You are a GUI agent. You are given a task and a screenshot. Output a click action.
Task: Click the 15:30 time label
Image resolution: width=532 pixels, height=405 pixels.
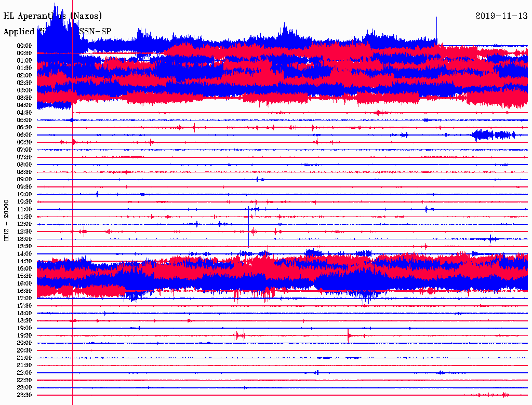[24, 276]
